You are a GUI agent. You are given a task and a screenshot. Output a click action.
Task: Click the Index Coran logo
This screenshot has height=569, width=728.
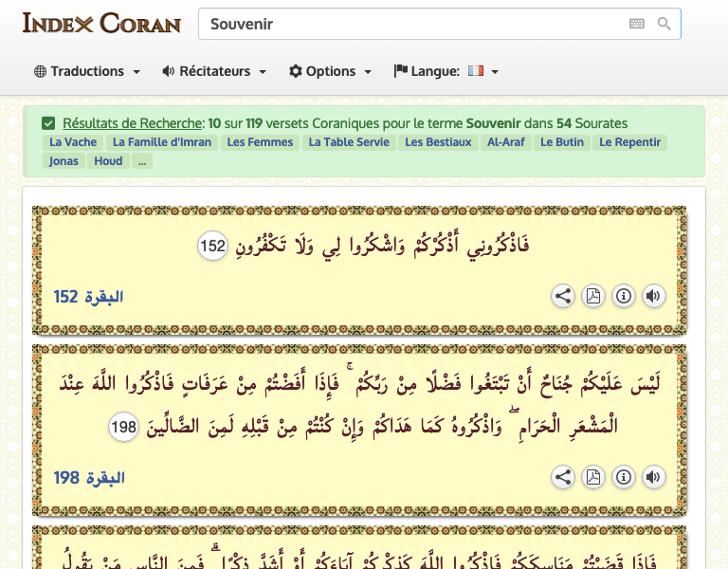tap(101, 24)
